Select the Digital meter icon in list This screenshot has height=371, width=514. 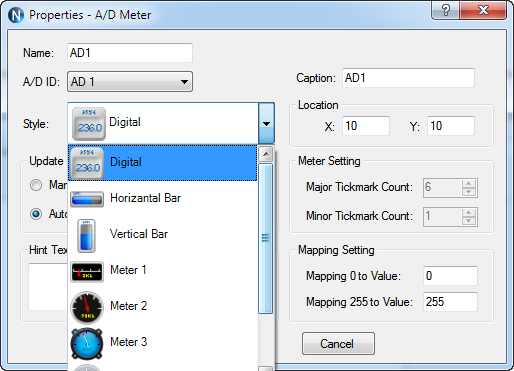(x=87, y=163)
